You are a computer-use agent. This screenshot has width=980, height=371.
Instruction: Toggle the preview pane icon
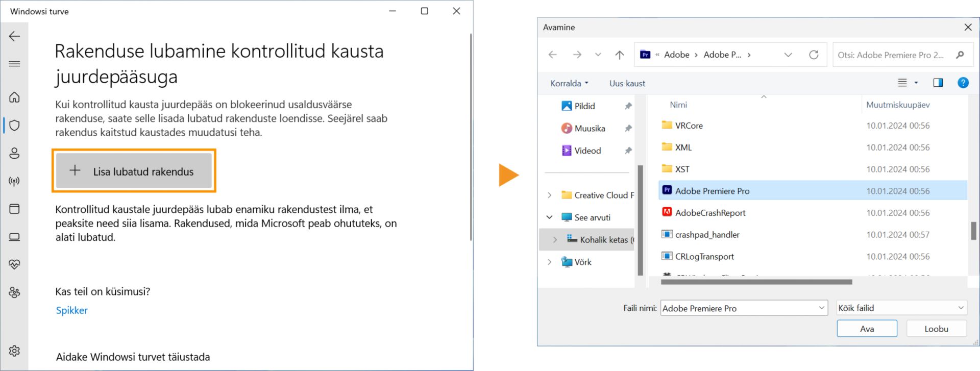938,83
